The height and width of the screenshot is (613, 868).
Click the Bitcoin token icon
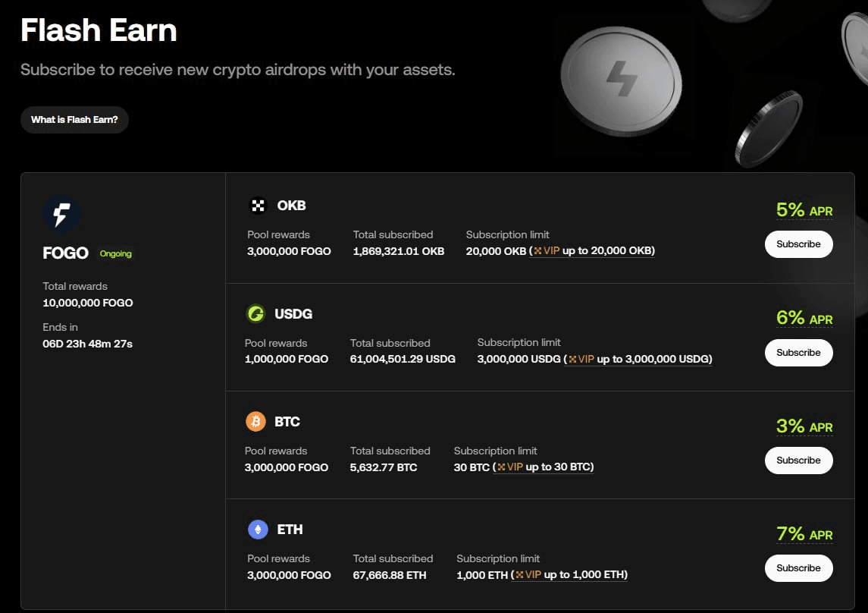(x=257, y=421)
